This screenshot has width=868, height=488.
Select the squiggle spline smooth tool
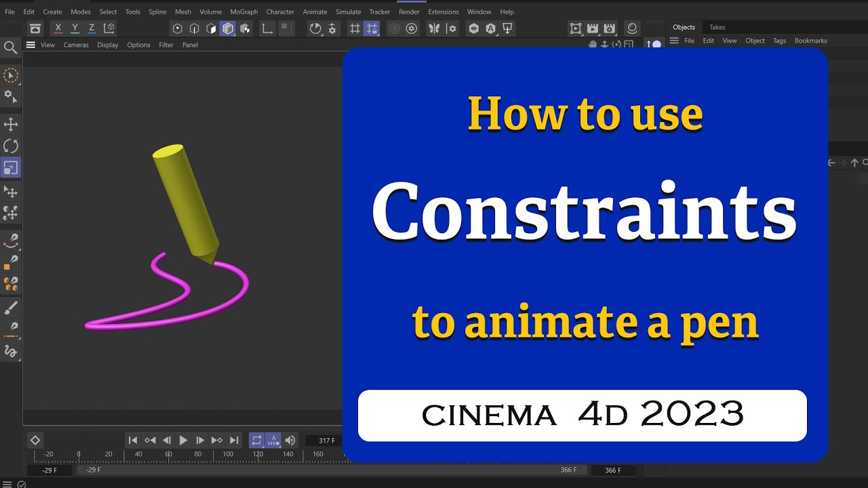tap(10, 351)
